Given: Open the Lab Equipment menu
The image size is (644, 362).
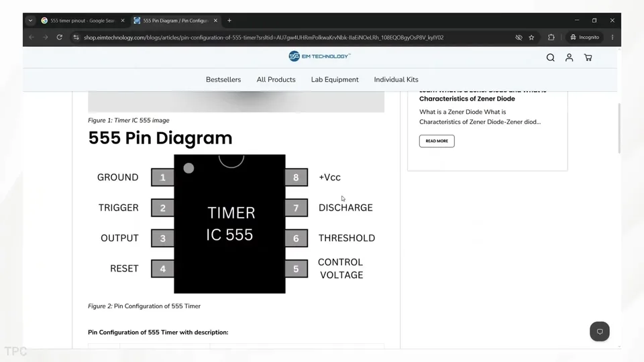Looking at the screenshot, I should [x=335, y=80].
